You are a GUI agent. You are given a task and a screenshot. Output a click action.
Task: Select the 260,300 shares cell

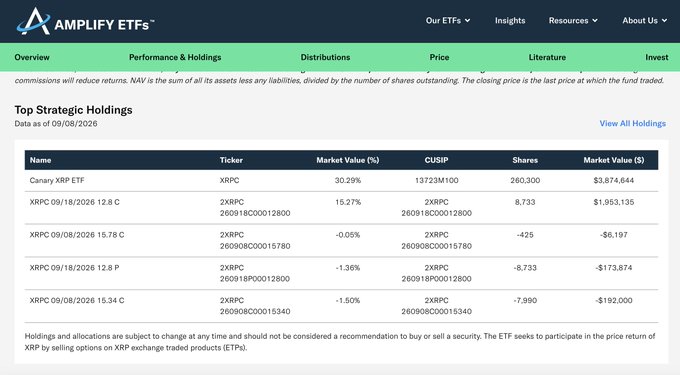pyautogui.click(x=525, y=180)
